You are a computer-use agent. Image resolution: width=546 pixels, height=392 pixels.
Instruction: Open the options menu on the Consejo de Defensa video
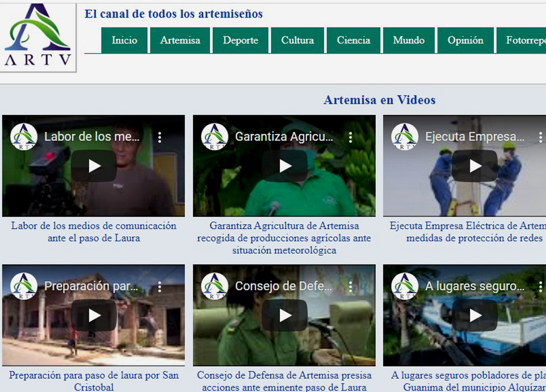pyautogui.click(x=351, y=287)
